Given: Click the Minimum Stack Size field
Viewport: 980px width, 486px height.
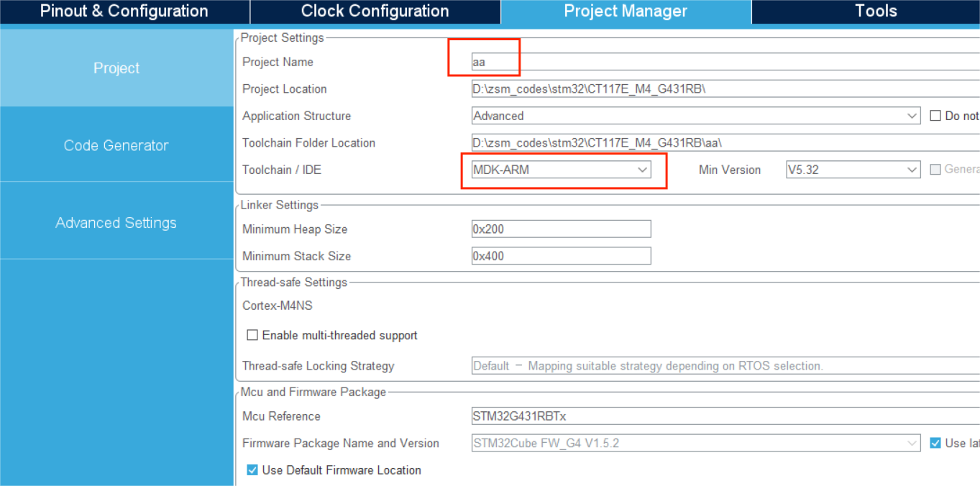Looking at the screenshot, I should [561, 256].
